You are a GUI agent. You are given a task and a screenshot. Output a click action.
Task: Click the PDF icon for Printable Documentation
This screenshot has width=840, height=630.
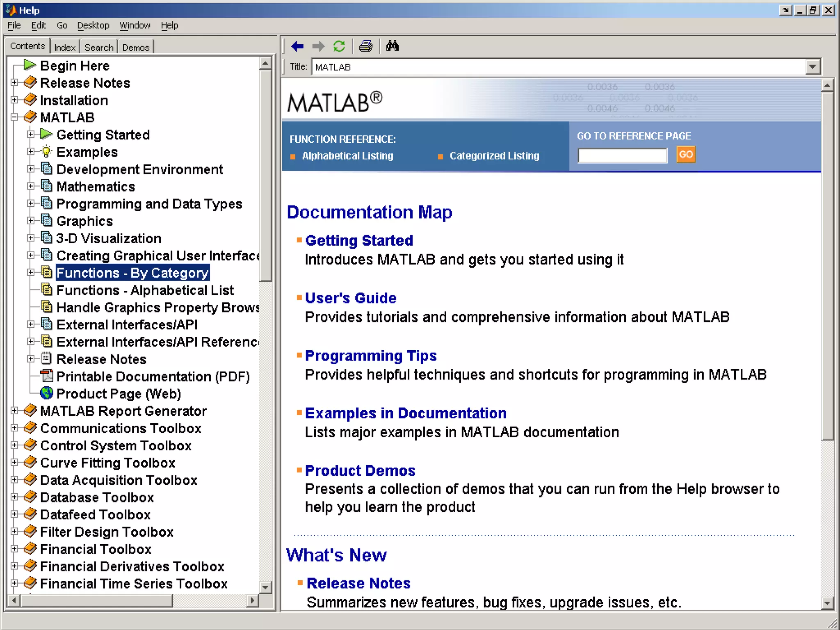47,376
